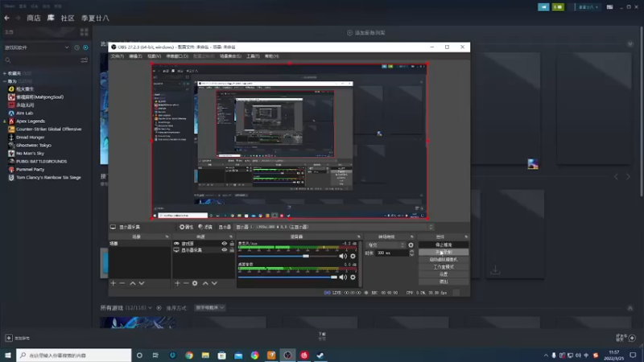Mute the 桌面音频 channel
The height and width of the screenshot is (362, 644).
pos(343,278)
